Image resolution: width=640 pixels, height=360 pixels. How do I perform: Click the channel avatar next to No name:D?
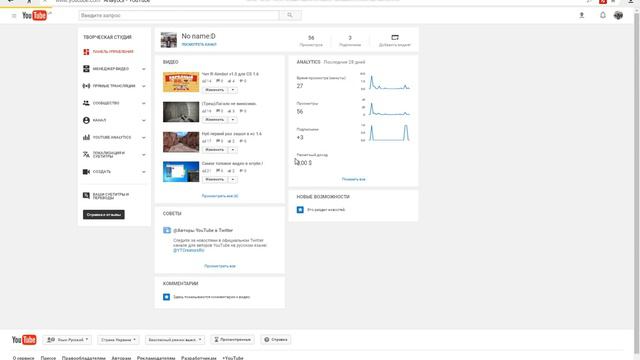point(169,40)
